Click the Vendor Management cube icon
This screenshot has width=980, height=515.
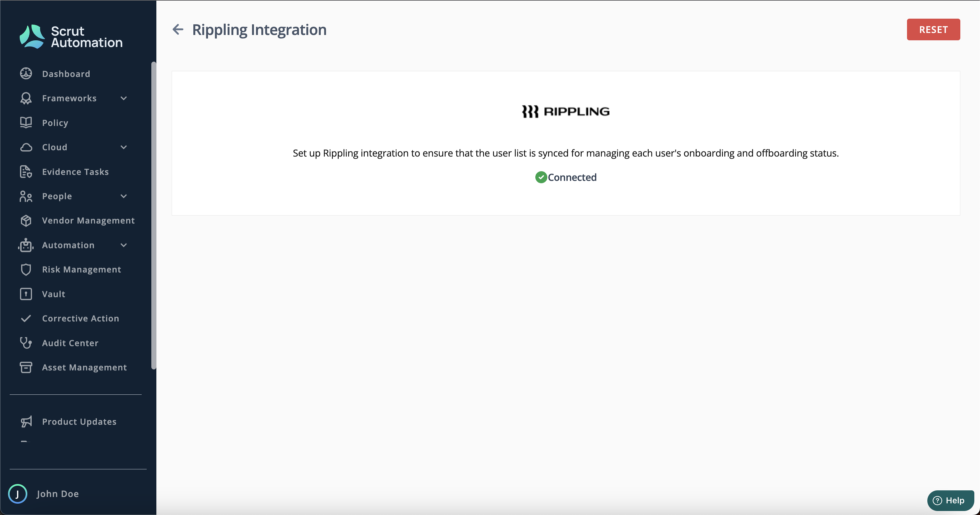[26, 221]
